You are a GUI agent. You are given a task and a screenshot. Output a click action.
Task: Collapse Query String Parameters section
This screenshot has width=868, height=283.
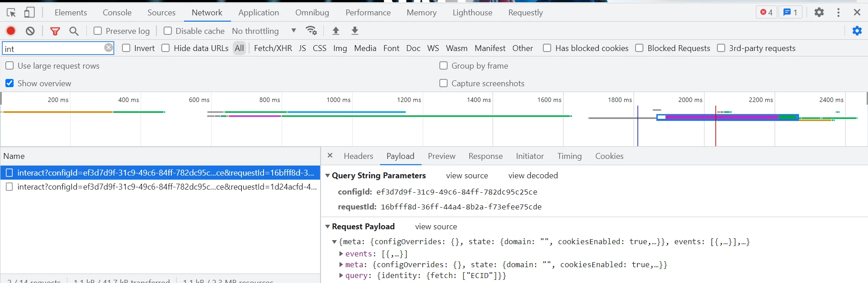point(328,176)
